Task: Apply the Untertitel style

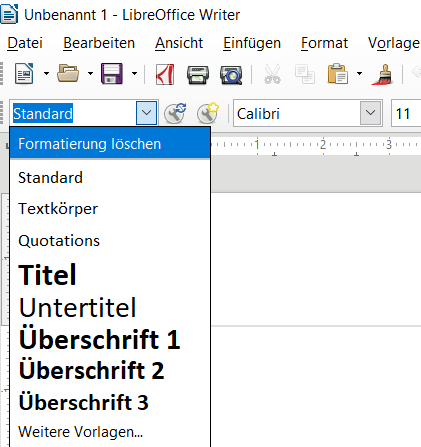Action: (x=110, y=307)
